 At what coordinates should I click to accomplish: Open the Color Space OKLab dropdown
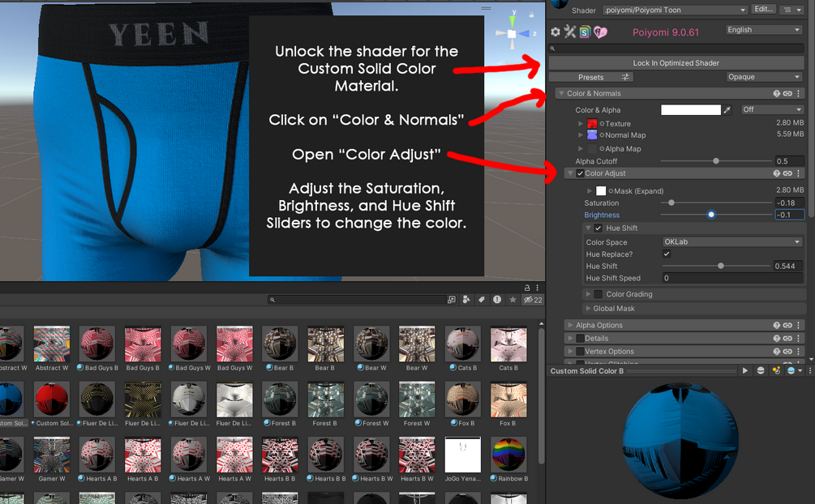[732, 242]
